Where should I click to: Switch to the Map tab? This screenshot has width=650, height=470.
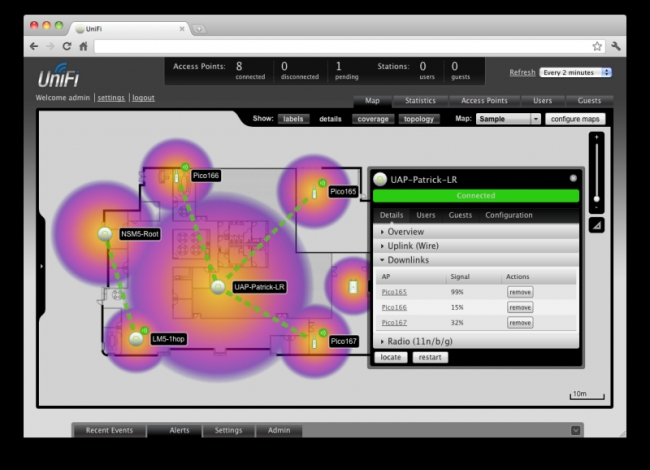coord(372,101)
